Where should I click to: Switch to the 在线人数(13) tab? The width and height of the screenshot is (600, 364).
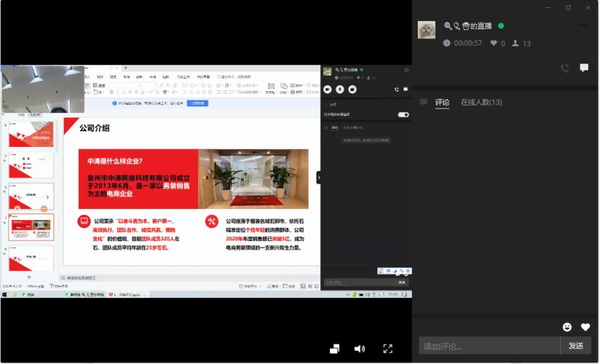pos(481,102)
